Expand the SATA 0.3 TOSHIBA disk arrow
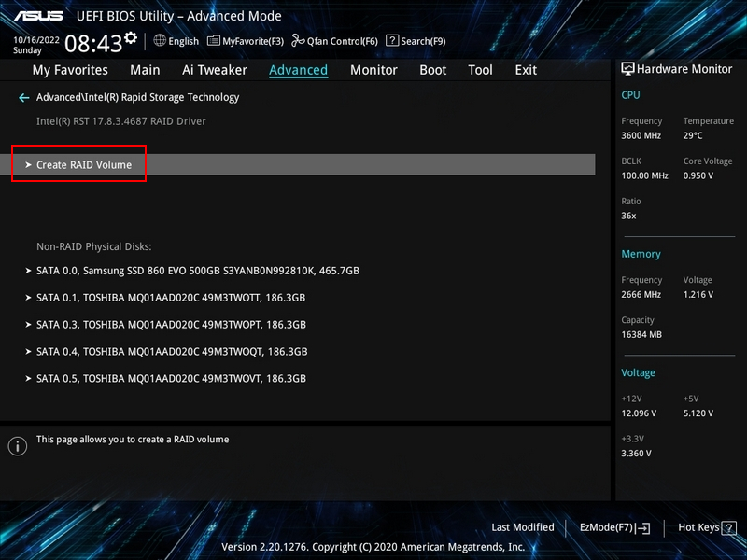 (x=28, y=325)
